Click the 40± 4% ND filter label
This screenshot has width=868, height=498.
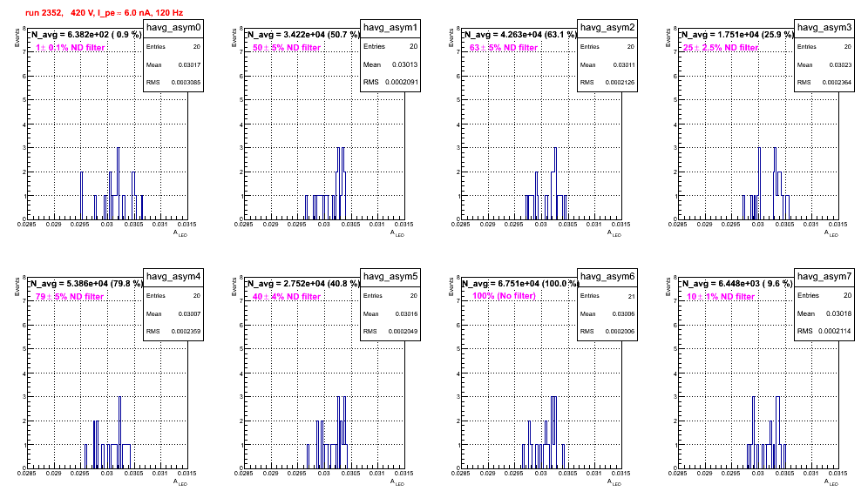[287, 297]
